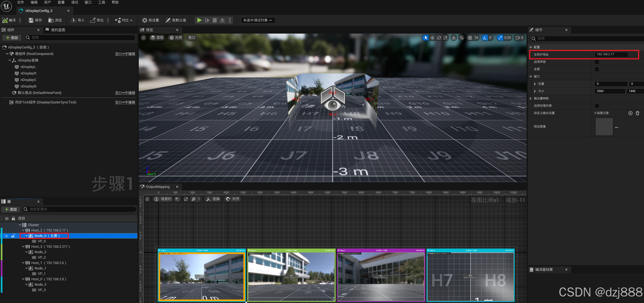
Task: Click the trash icon for custom output settings
Action: point(638,113)
